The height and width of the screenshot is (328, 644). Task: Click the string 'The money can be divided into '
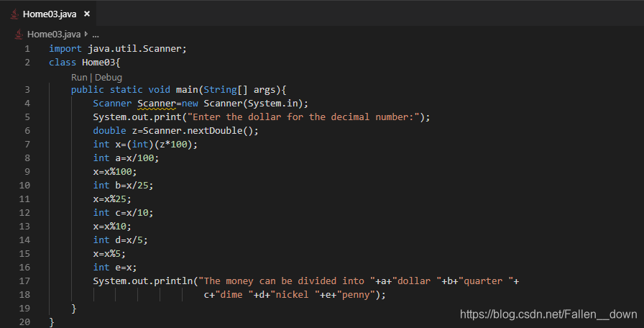click(x=287, y=281)
